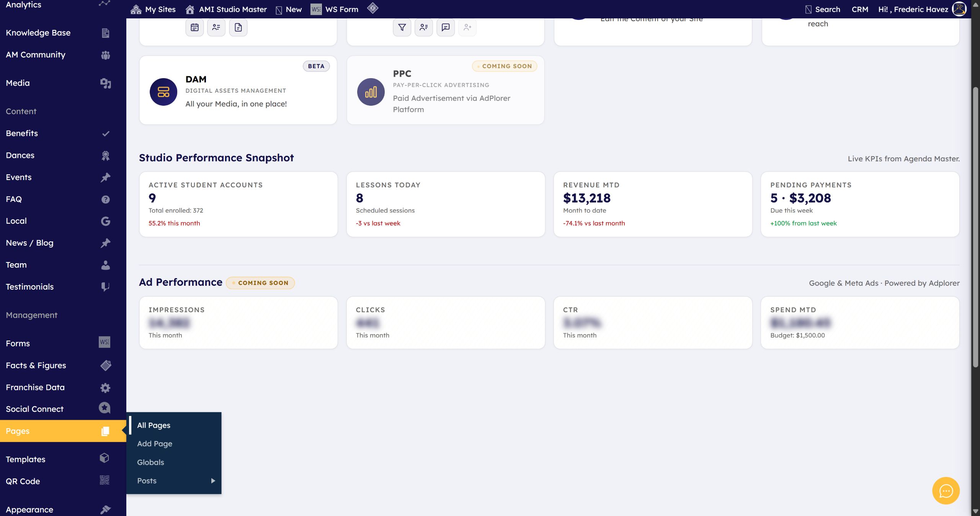Click the scrollbar down arrow
980x516 pixels.
[976, 511]
